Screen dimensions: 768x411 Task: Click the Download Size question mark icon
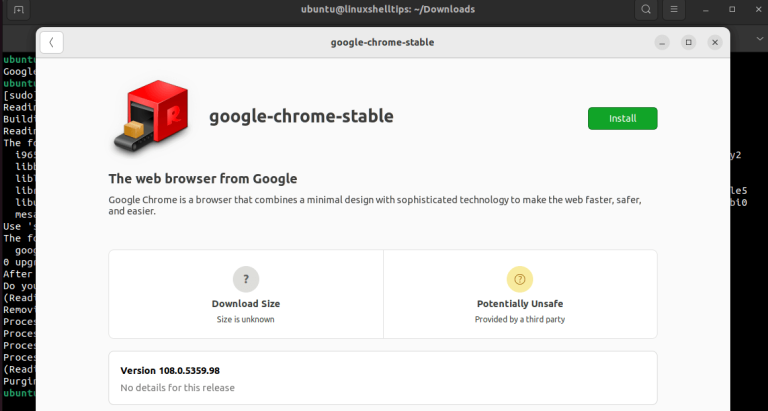[245, 279]
